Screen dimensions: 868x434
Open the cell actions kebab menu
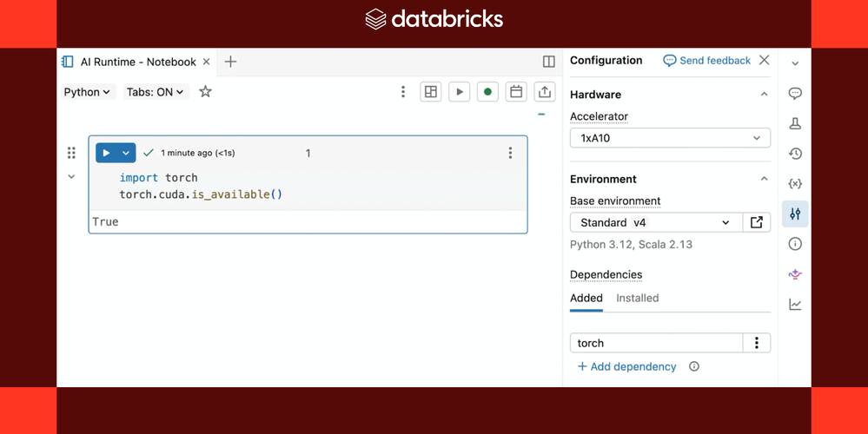[x=510, y=153]
